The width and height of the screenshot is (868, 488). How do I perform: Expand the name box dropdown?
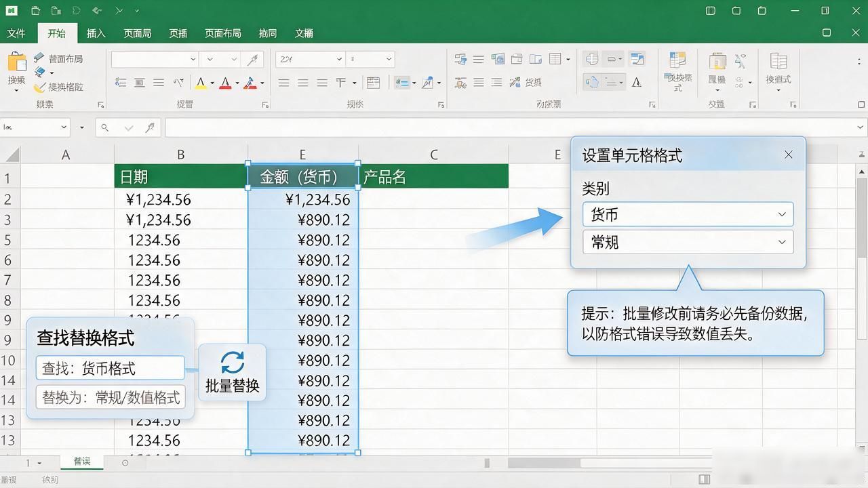[64, 127]
